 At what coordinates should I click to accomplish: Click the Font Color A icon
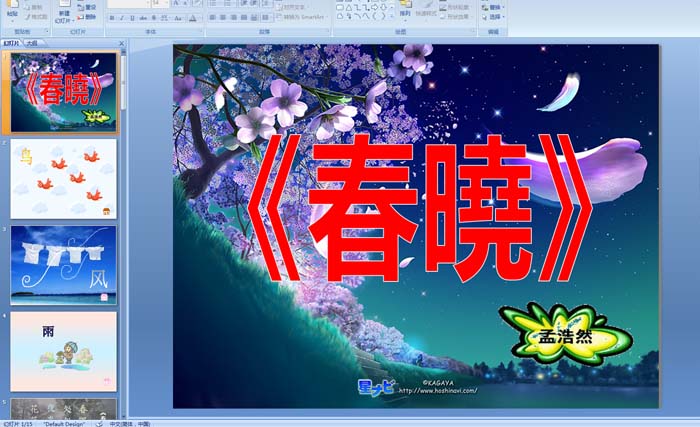192,18
